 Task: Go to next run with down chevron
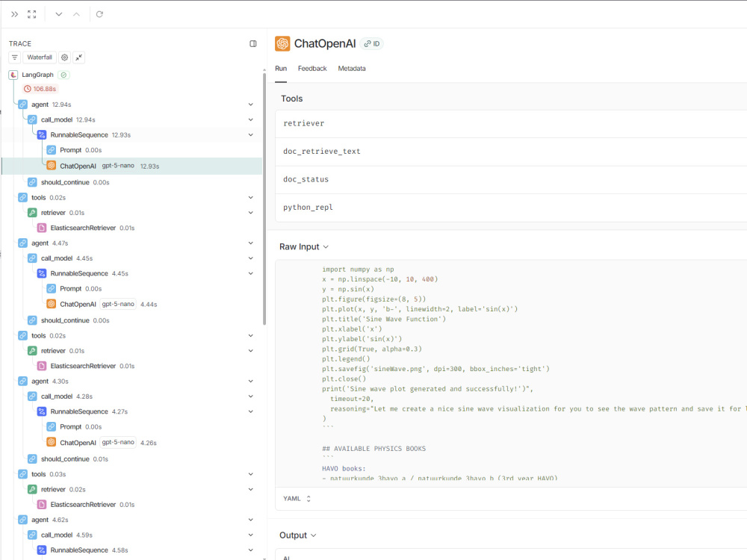[x=58, y=14]
